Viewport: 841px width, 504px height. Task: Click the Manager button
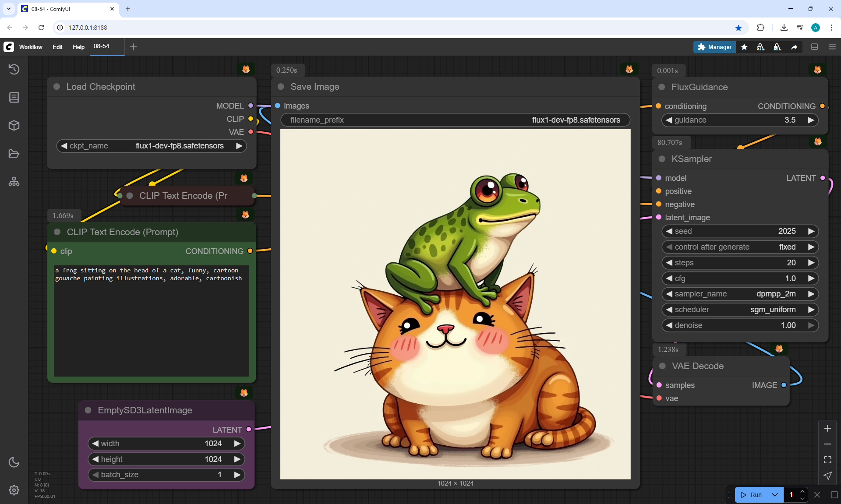(714, 47)
